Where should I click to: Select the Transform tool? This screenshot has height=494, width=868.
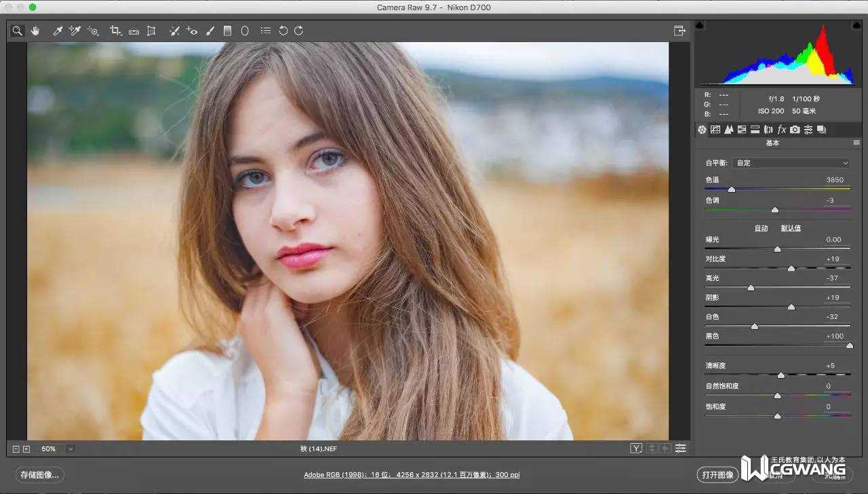click(x=151, y=31)
